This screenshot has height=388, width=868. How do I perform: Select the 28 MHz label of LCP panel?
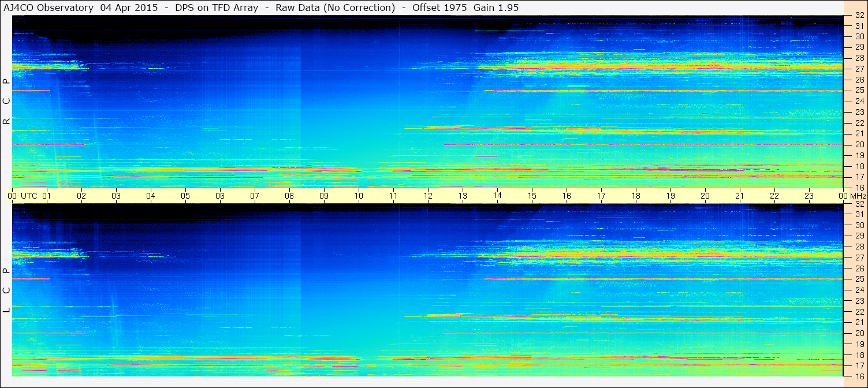859,247
